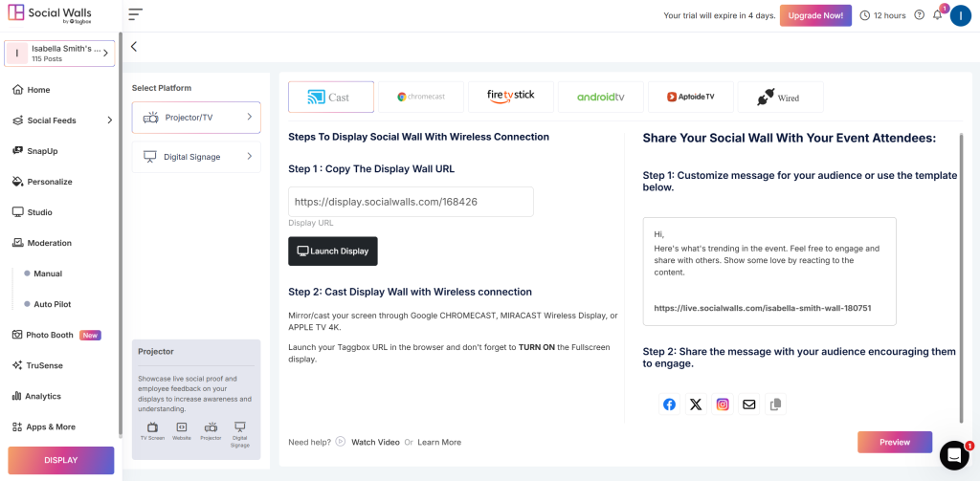Share the message via email icon
This screenshot has height=481, width=980.
point(749,404)
